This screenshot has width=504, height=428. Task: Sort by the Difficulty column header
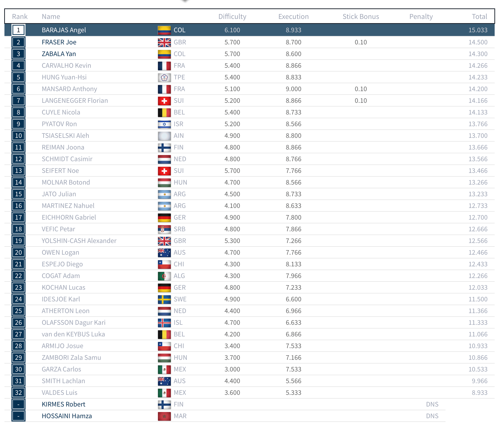[x=232, y=17]
